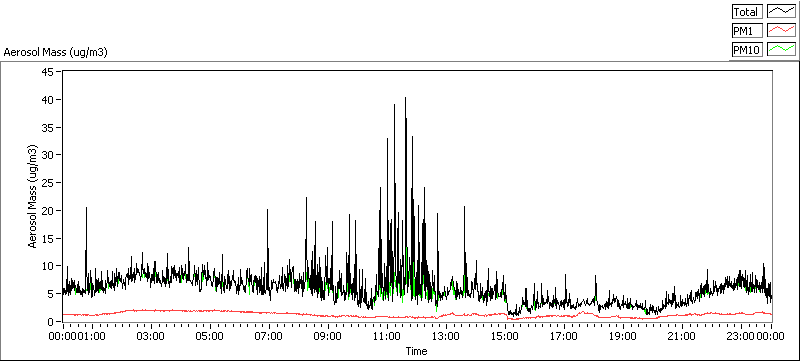Open the red PM1 line style swatch
Image resolution: width=800 pixels, height=361 pixels.
pos(782,31)
